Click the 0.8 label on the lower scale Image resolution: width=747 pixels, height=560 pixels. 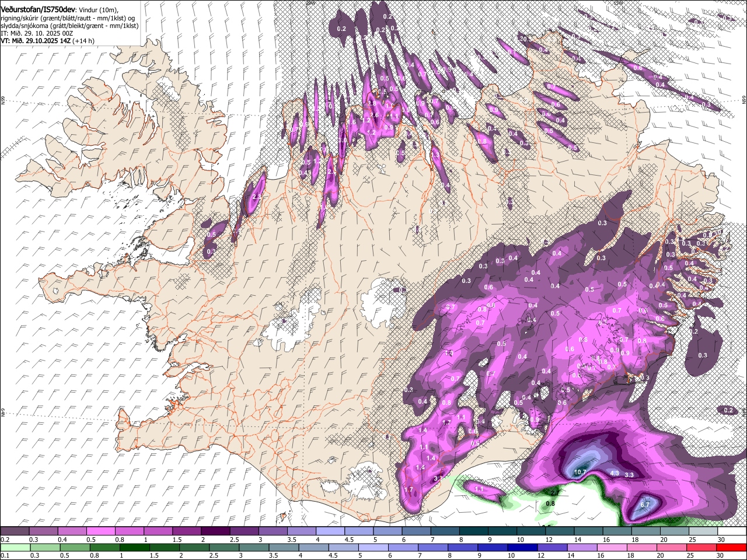(x=95, y=555)
